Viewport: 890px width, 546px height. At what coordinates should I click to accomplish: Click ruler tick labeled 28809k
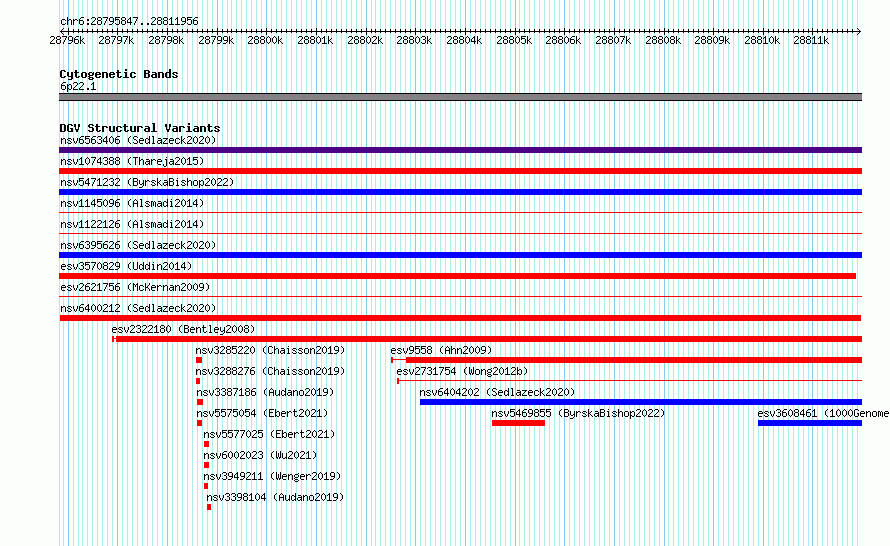tap(712, 40)
